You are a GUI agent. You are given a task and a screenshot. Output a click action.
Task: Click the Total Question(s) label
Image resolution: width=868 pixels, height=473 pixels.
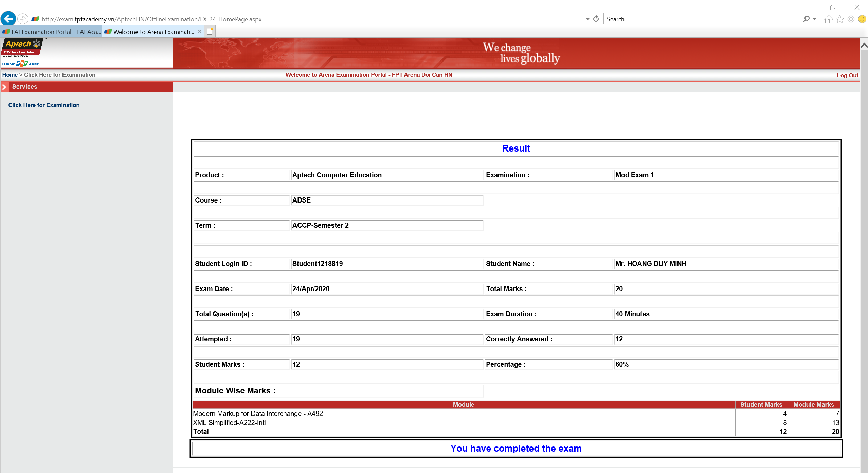pyautogui.click(x=224, y=314)
